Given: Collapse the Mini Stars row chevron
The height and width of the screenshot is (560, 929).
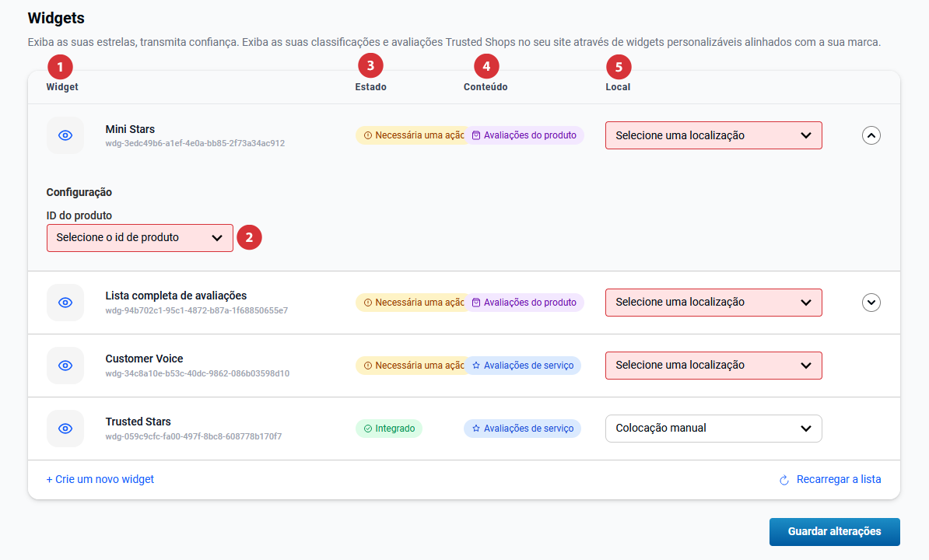Looking at the screenshot, I should pyautogui.click(x=871, y=135).
